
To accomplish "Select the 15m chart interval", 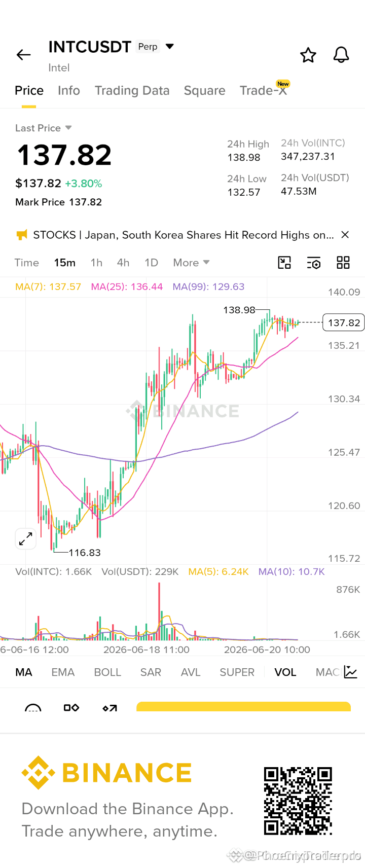I will [65, 263].
